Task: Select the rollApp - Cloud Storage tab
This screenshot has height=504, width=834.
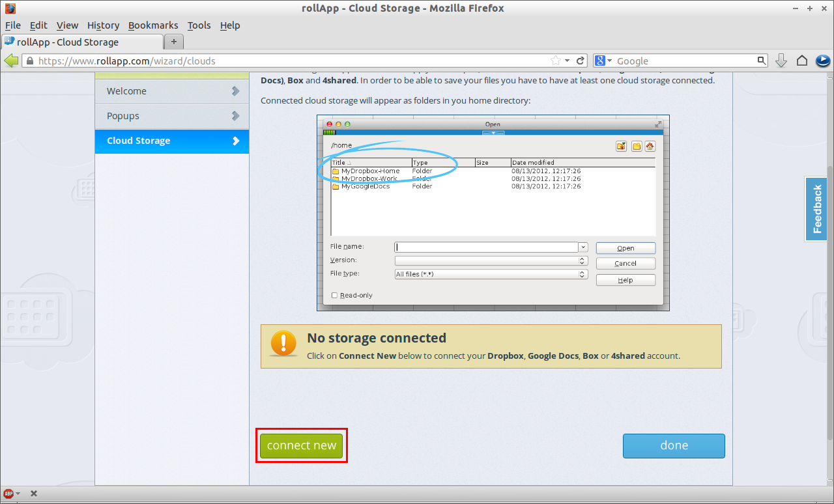Action: (81, 42)
